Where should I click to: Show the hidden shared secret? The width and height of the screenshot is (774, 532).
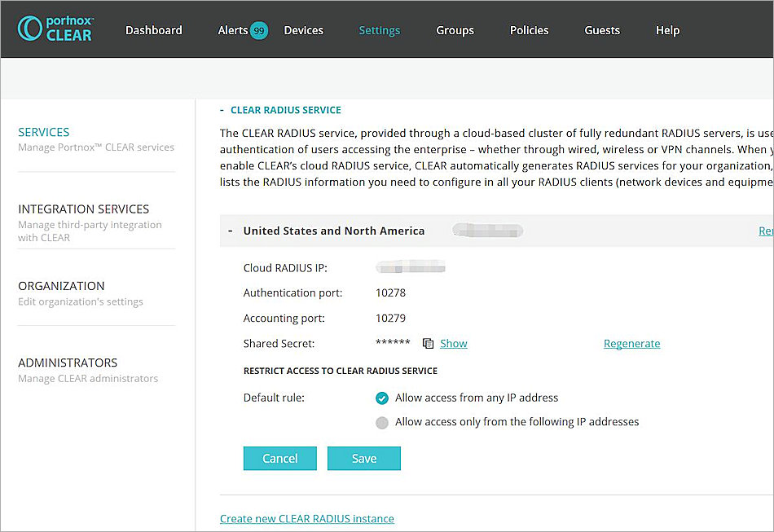coord(453,343)
